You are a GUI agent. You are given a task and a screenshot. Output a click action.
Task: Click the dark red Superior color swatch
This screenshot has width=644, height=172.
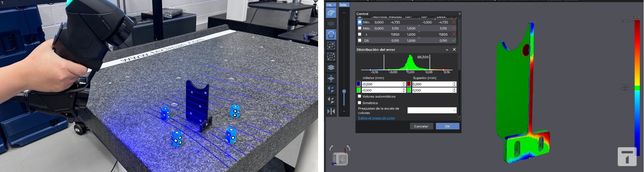[409, 84]
